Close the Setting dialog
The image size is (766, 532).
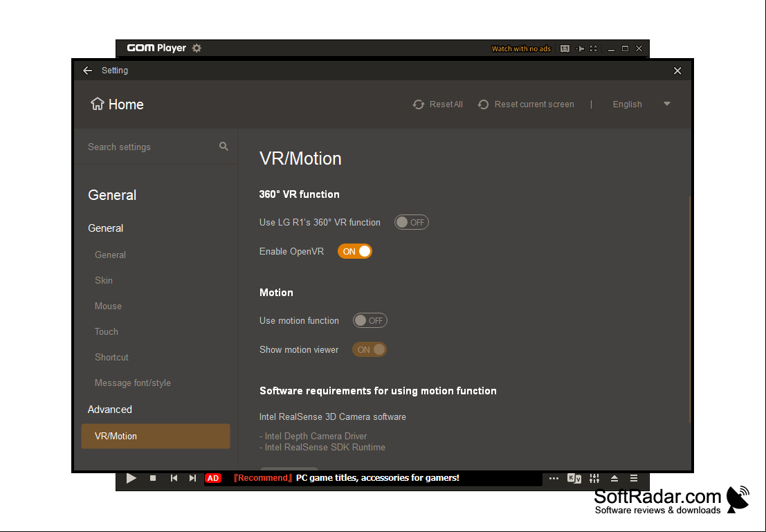tap(677, 71)
